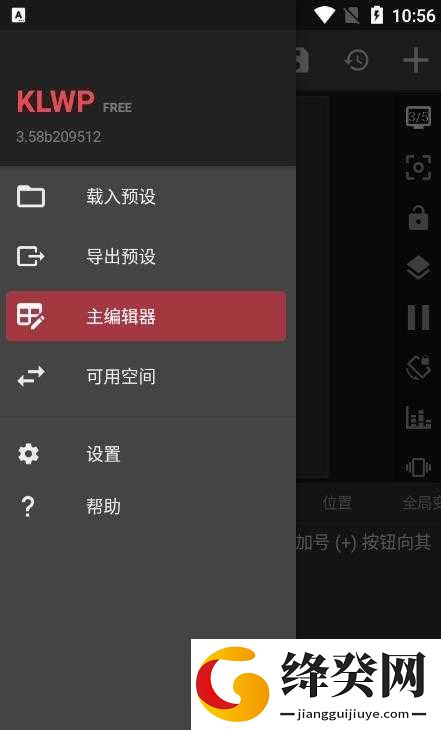Toggle the phone vibrate icon
The height and width of the screenshot is (730, 441).
(418, 467)
